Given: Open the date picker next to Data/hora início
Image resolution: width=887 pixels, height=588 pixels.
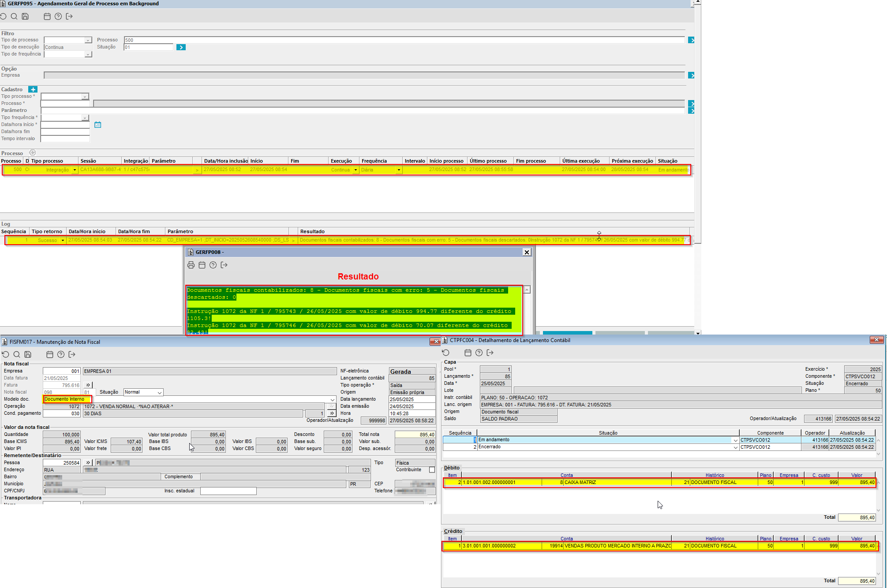Looking at the screenshot, I should [98, 125].
